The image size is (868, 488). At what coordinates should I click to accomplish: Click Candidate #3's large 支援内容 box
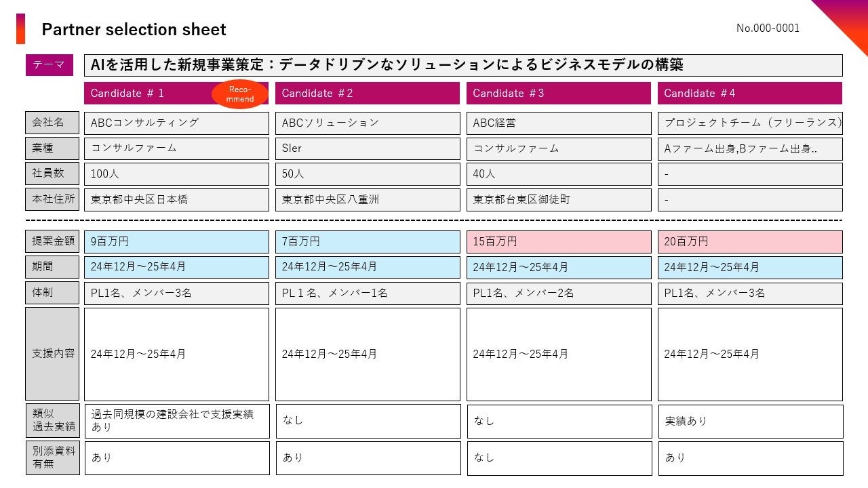coord(559,354)
